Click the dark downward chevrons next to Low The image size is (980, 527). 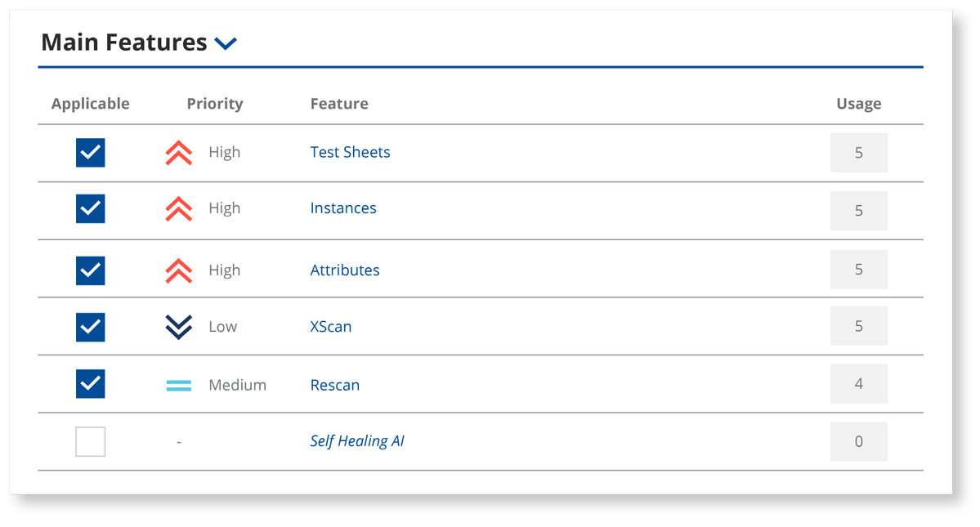point(177,326)
